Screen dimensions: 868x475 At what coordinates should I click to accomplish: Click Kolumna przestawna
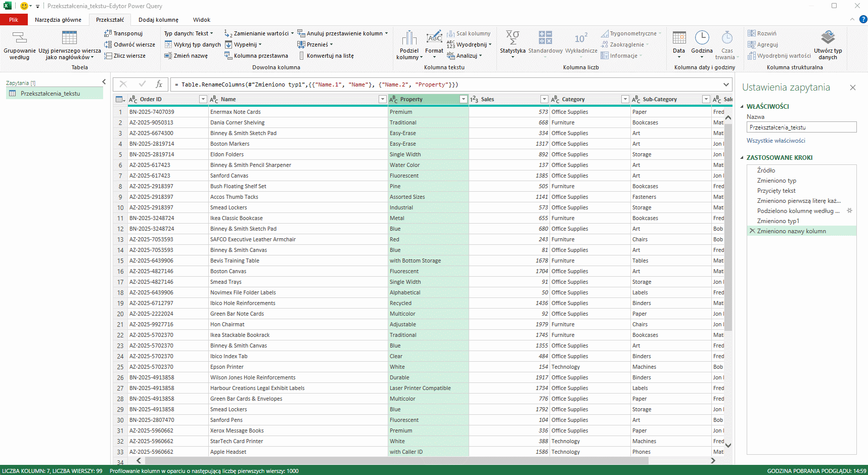(x=256, y=56)
